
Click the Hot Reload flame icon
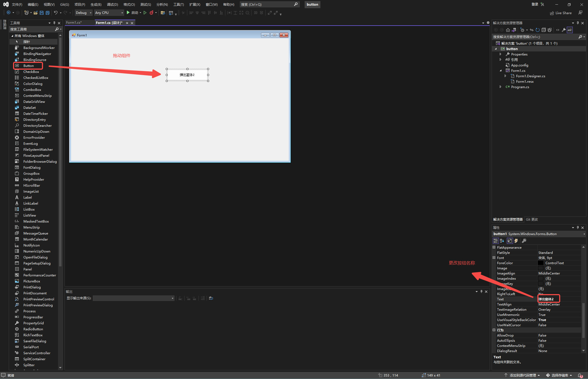tap(152, 13)
